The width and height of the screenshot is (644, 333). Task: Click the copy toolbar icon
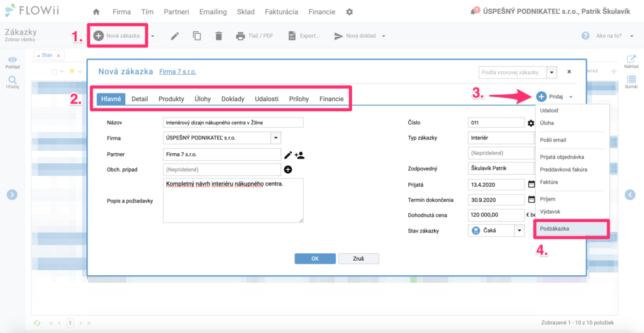(x=197, y=36)
